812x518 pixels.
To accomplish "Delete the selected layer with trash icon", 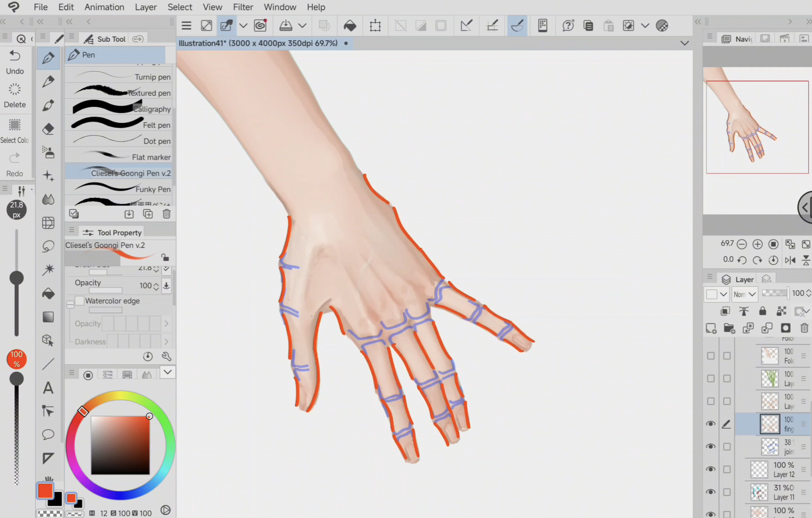I will pos(804,328).
